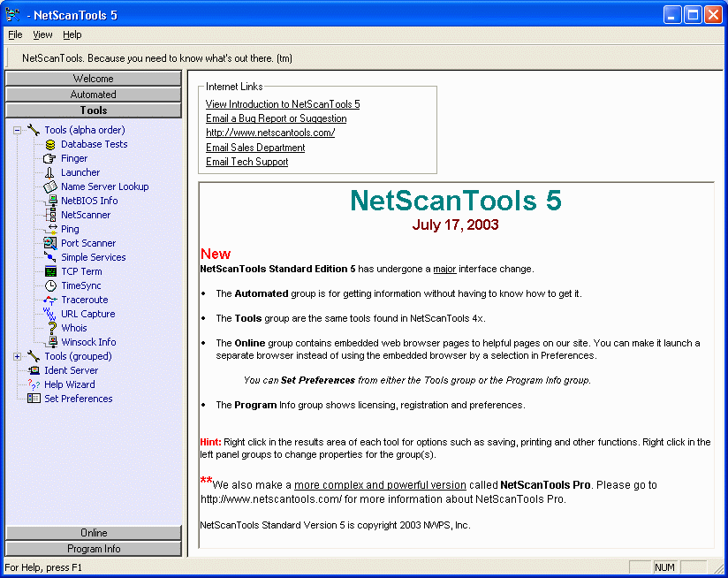Click the Tools (alpha order) wrench icon
This screenshot has height=578, width=728.
[x=34, y=130]
